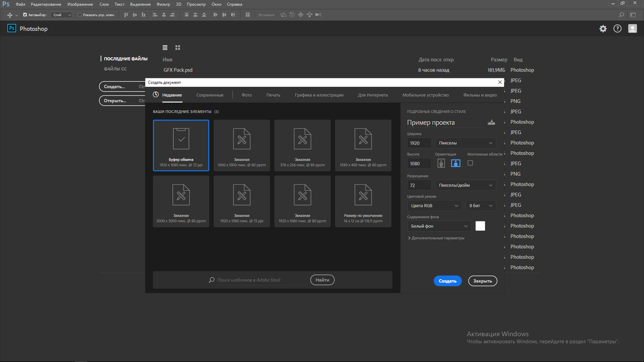The image size is (644, 362).
Task: Switch to list view icon
Action: 165,48
